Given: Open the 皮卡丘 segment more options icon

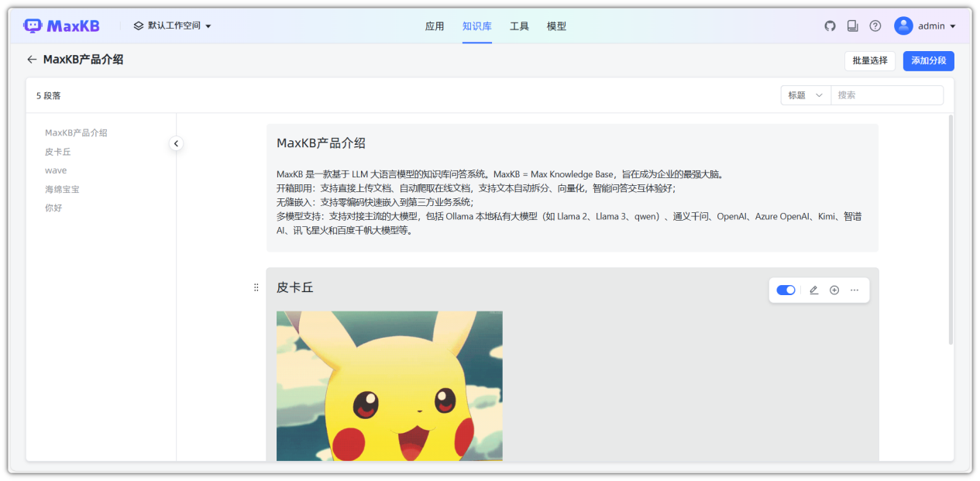Looking at the screenshot, I should (x=854, y=290).
